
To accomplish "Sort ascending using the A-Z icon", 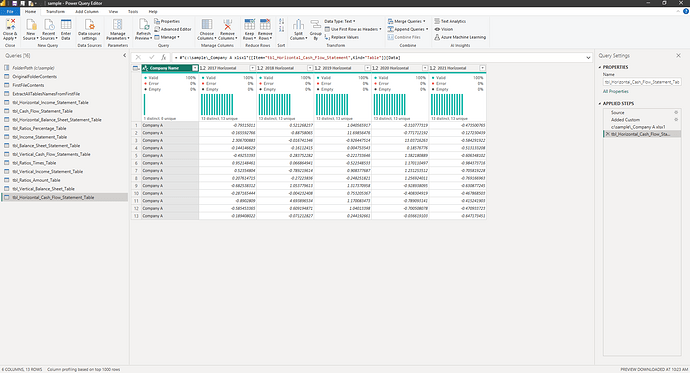I will click(281, 22).
